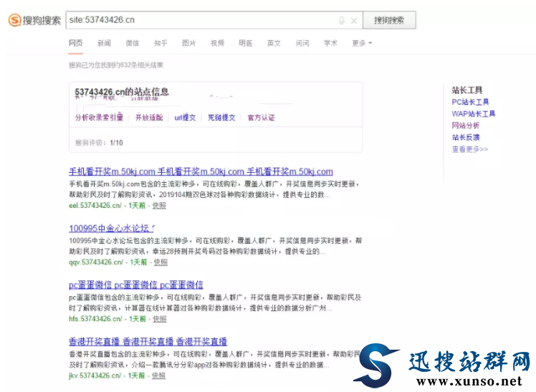Click the jkv.53743426.cn/ URL text

pos(95,376)
